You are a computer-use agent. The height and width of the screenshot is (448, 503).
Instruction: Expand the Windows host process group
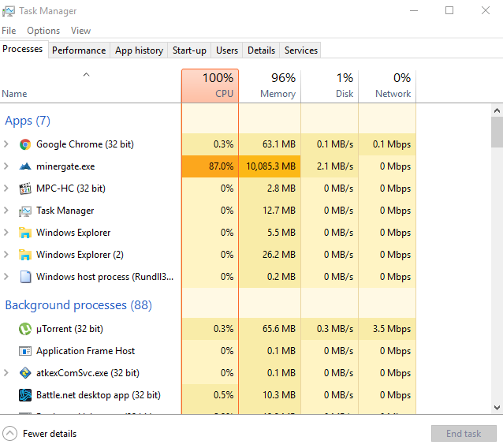tap(6, 277)
